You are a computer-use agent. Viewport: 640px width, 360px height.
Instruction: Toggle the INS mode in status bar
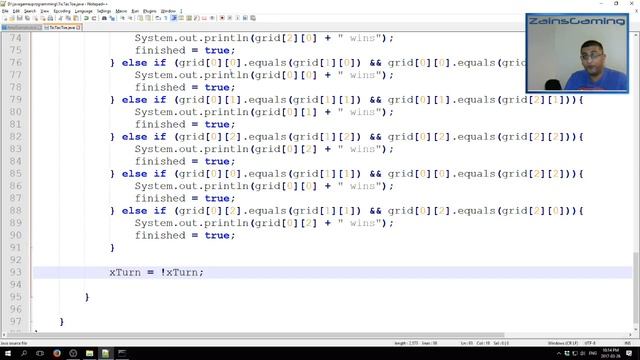click(628, 343)
